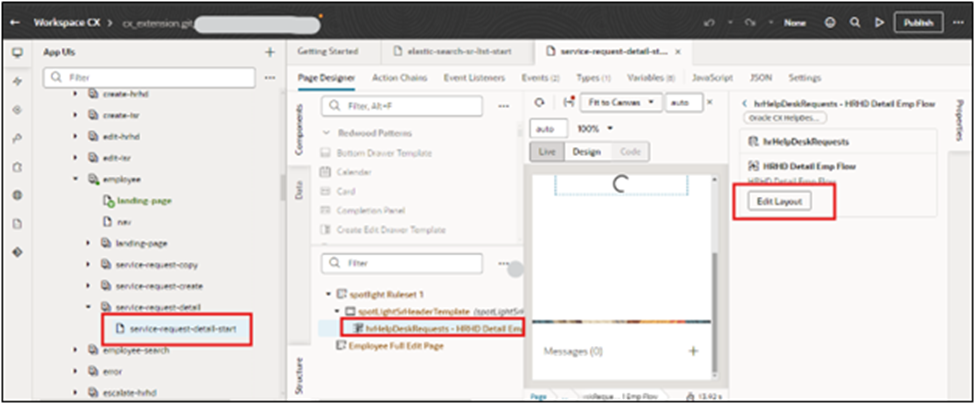Add a new App UI with plus icon
Image resolution: width=975 pixels, height=404 pixels.
270,53
